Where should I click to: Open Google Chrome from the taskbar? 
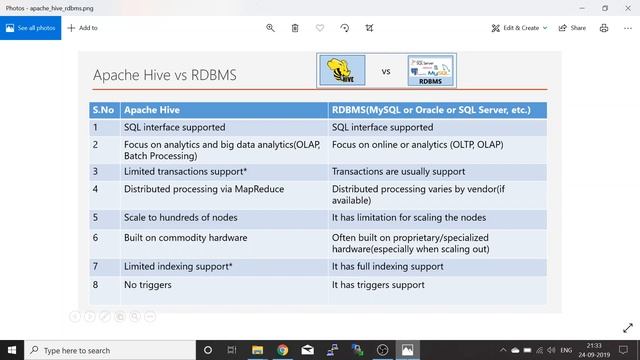pos(282,350)
